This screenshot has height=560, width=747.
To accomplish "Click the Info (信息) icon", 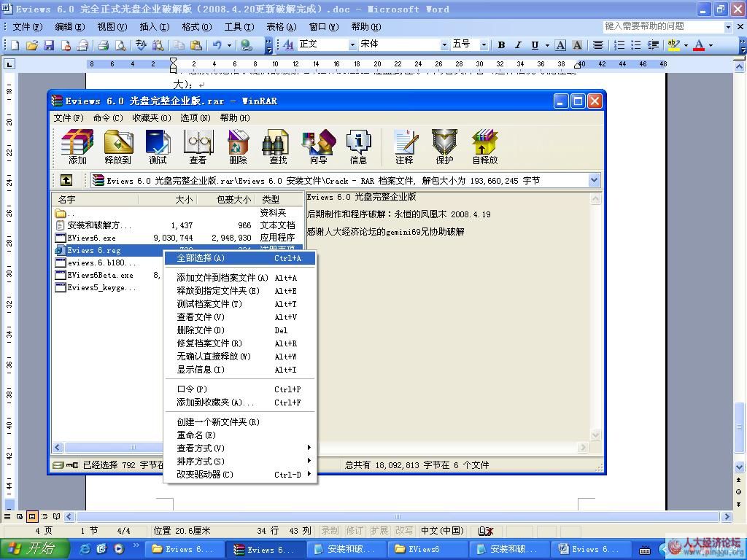I will (x=358, y=147).
